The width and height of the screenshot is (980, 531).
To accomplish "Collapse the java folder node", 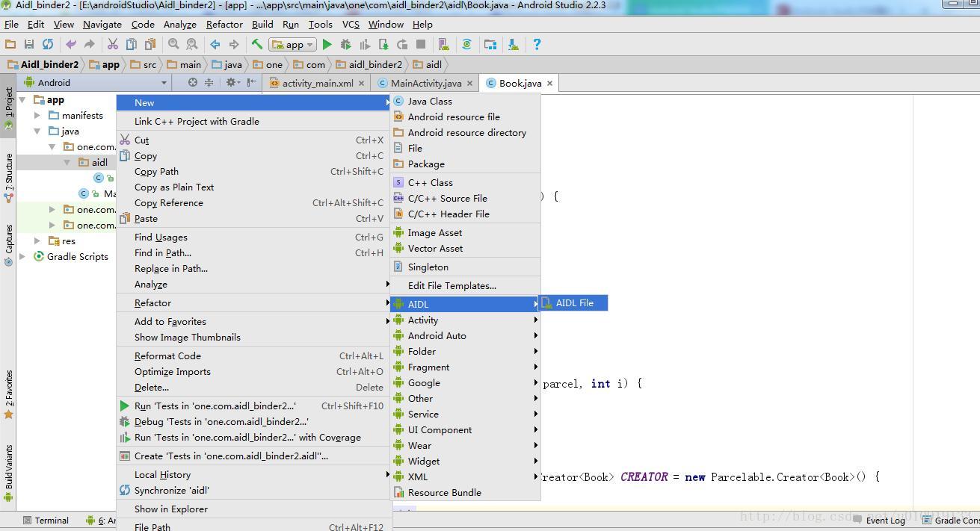I will point(37,131).
